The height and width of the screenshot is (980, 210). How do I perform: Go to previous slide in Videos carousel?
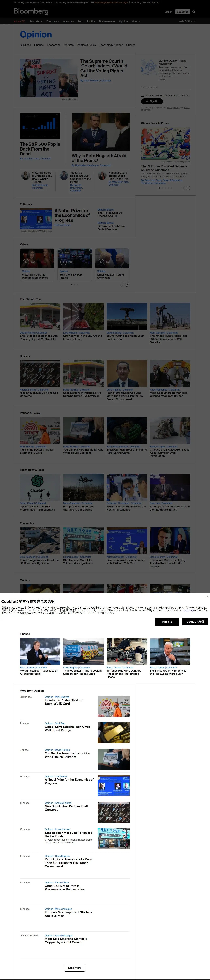[x=122, y=285]
